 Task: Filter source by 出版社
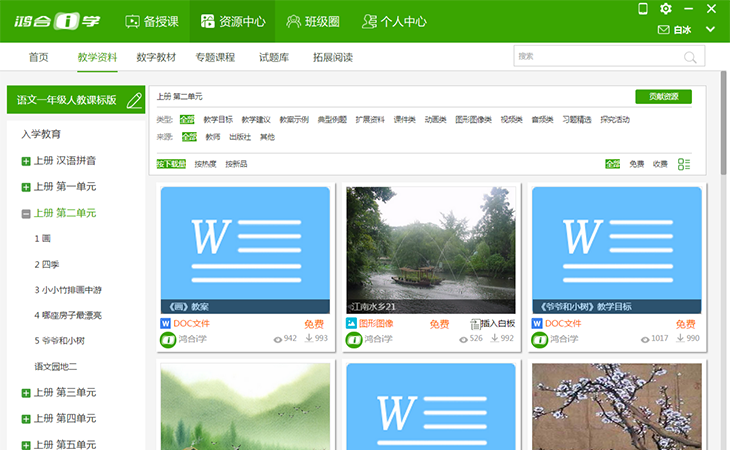(x=240, y=137)
